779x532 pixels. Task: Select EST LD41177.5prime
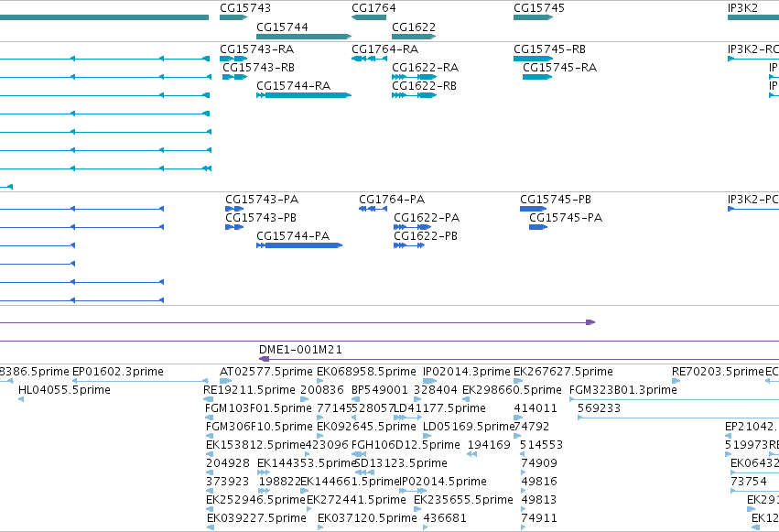(x=439, y=408)
